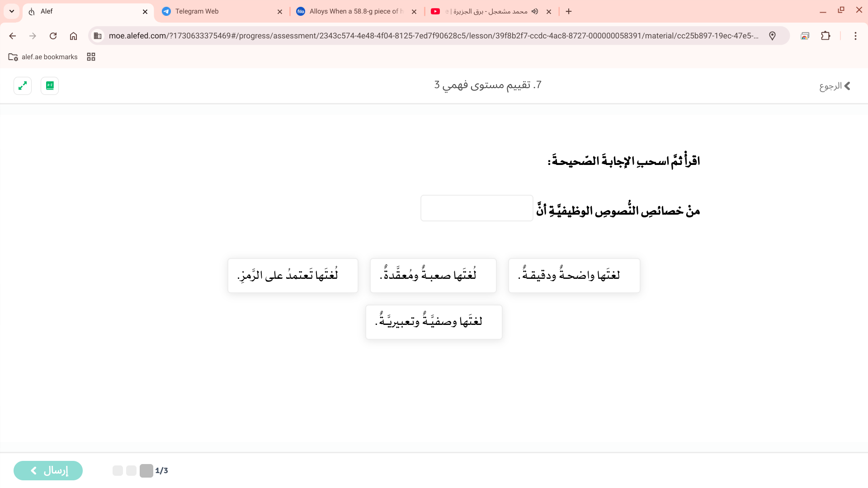Select answer لغتها واضحة ودقيقة

[x=574, y=276]
